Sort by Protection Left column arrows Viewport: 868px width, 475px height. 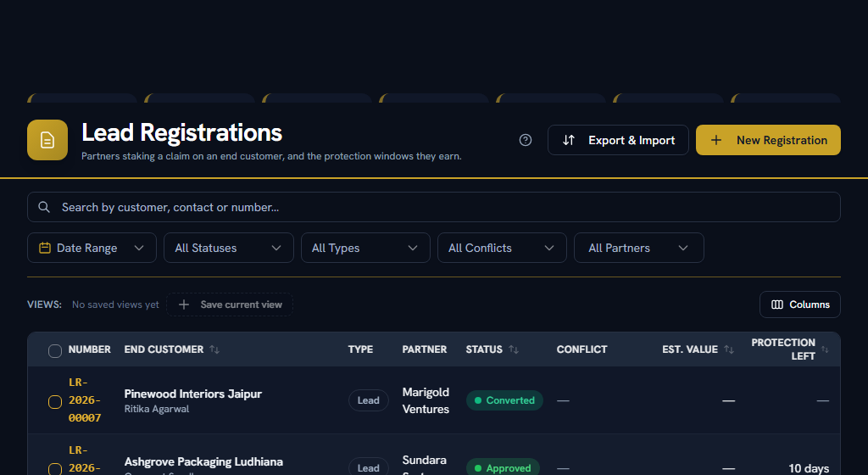pos(825,349)
